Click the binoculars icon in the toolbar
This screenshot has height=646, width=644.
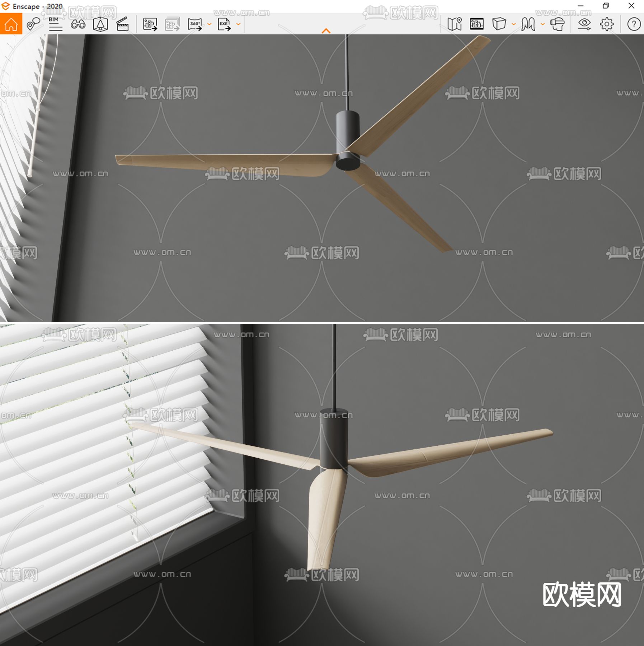coord(78,24)
